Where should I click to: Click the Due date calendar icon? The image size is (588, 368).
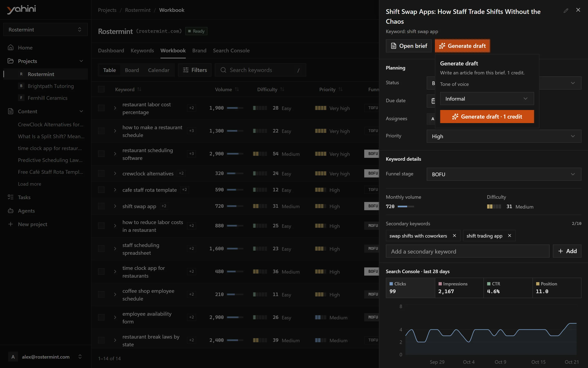coord(433,101)
